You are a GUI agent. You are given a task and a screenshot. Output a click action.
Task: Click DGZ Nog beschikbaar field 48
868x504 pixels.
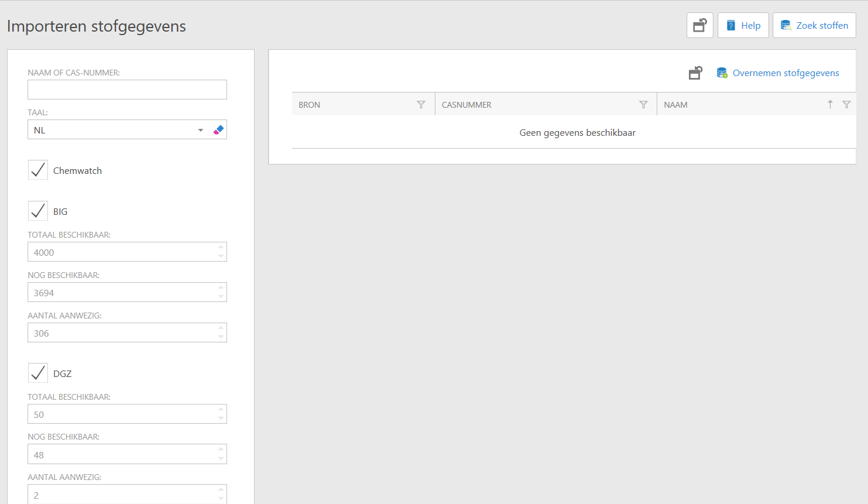127,455
